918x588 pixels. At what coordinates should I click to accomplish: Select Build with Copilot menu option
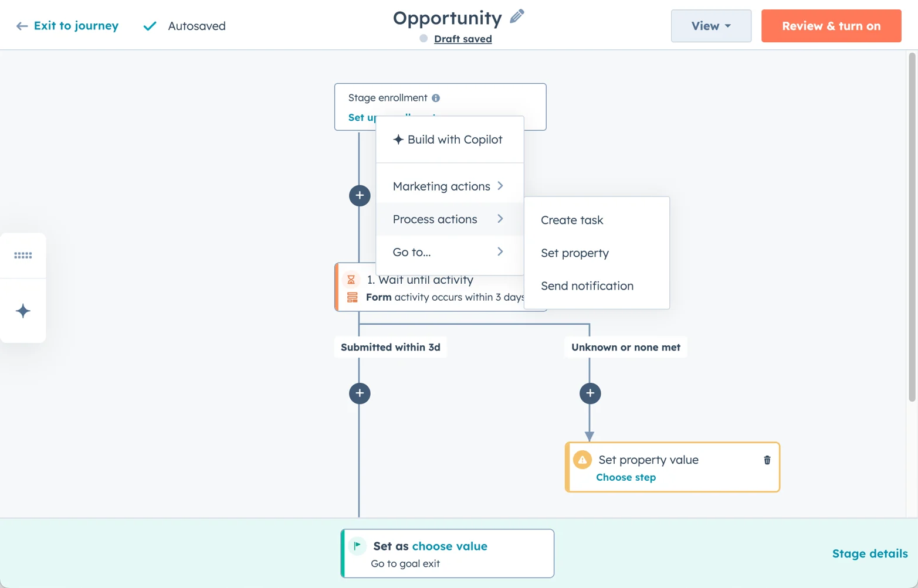449,140
